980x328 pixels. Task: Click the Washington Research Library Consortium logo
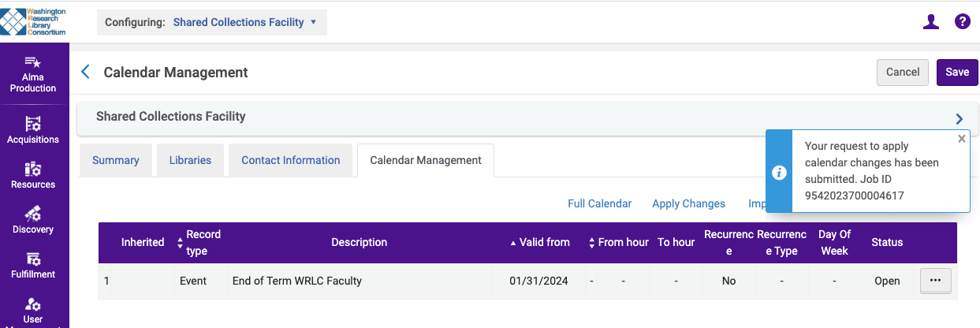click(x=33, y=22)
